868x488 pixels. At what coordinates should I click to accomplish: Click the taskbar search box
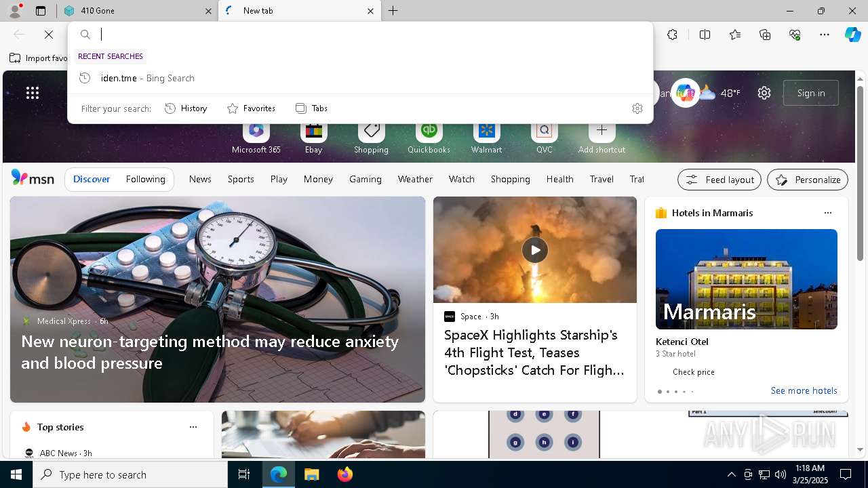pos(130,474)
